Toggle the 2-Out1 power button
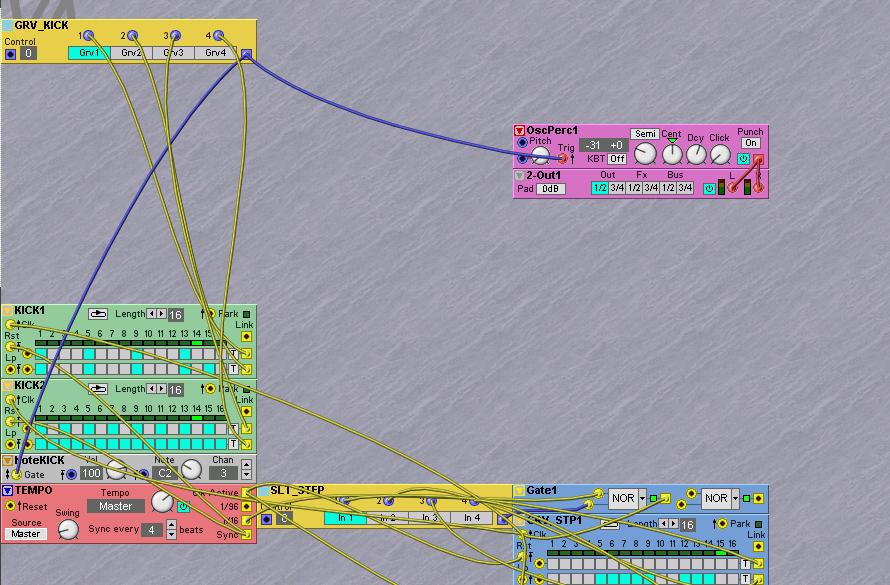890x585 pixels. [x=709, y=188]
